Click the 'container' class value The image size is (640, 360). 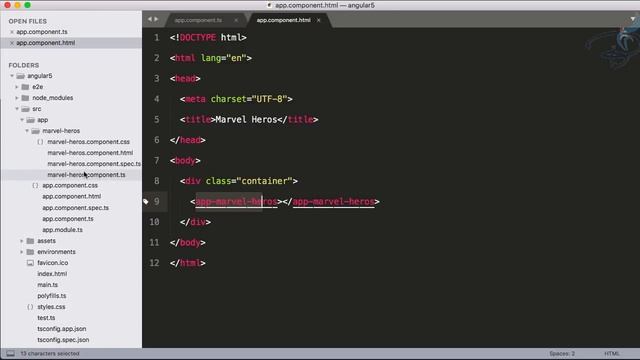point(264,181)
